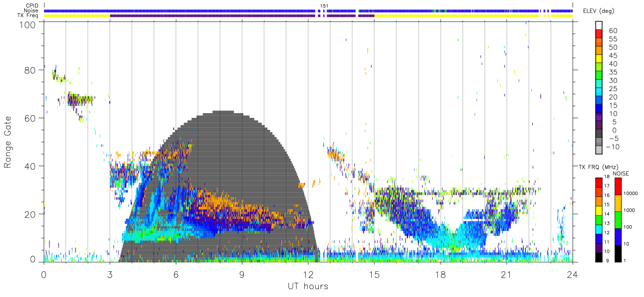644x297 pixels.
Task: Pick the yellow segment of ELEV colorbar
Action: click(599, 59)
